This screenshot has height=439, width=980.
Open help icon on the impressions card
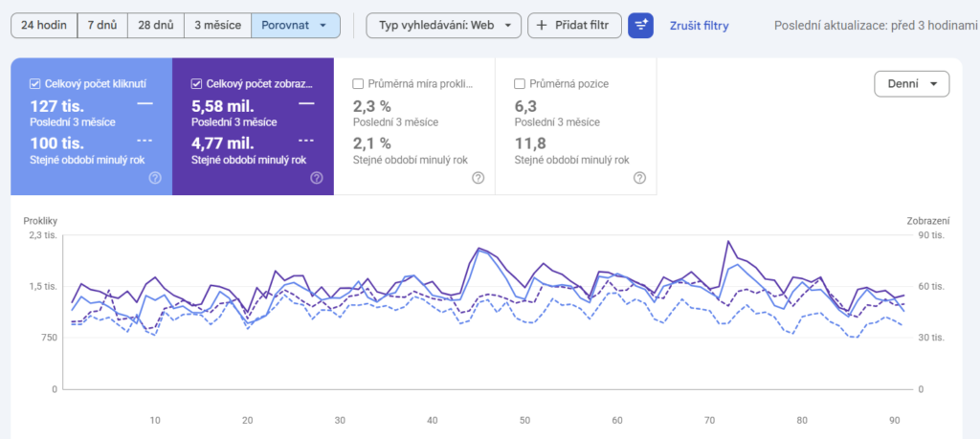317,178
